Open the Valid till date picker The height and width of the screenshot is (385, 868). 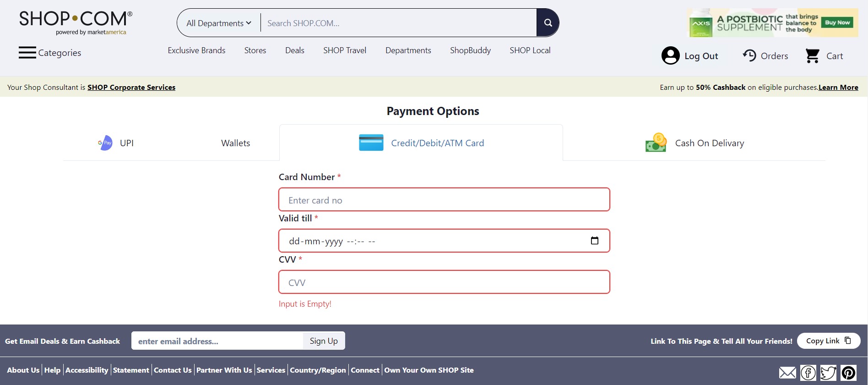coord(595,240)
